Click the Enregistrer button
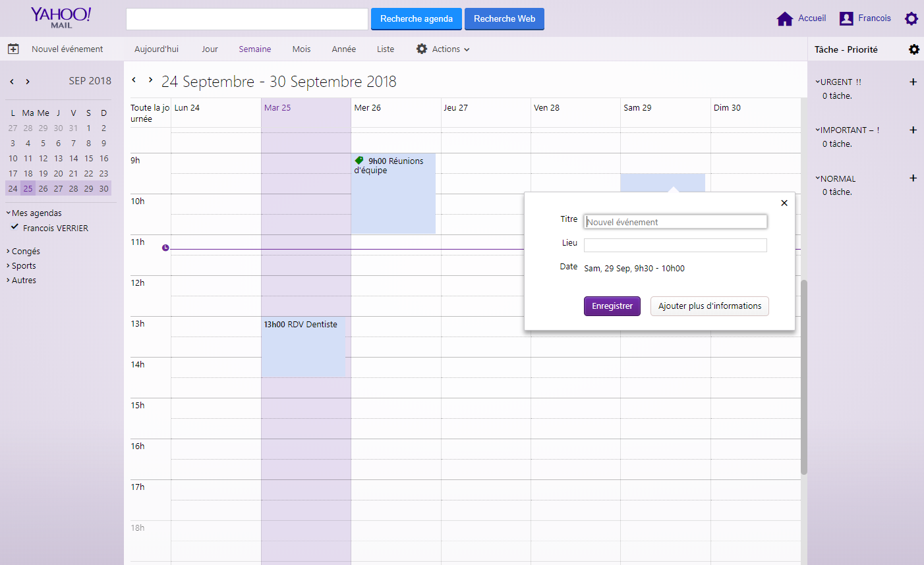 (x=612, y=306)
